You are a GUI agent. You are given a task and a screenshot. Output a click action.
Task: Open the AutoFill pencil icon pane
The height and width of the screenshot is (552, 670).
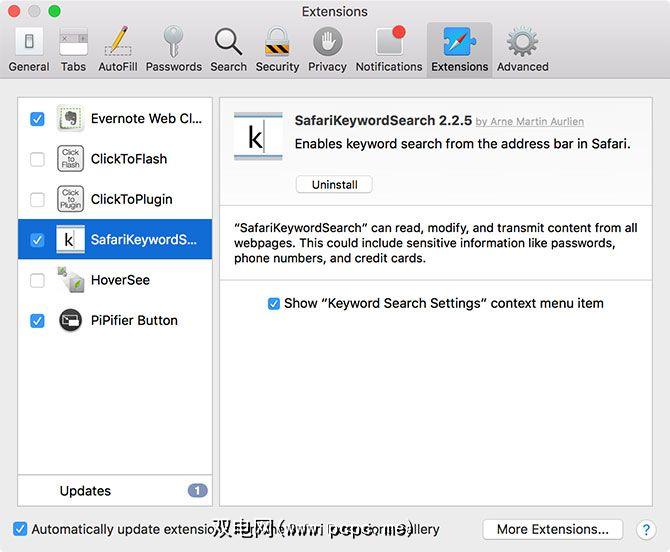coord(118,41)
